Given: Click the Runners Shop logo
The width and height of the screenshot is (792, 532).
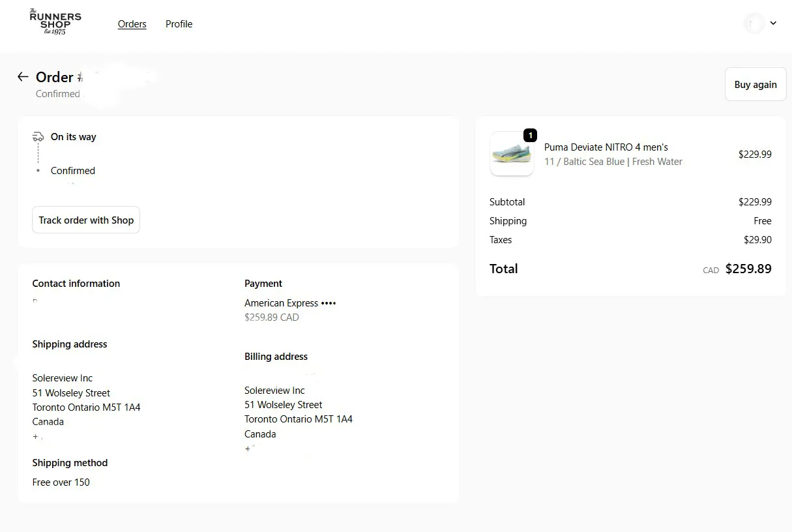Looking at the screenshot, I should click(x=55, y=22).
